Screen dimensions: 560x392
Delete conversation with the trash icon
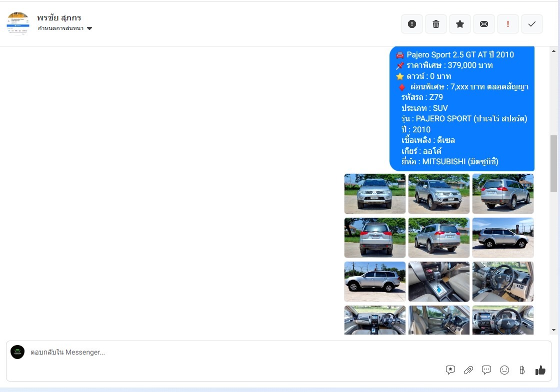point(436,24)
